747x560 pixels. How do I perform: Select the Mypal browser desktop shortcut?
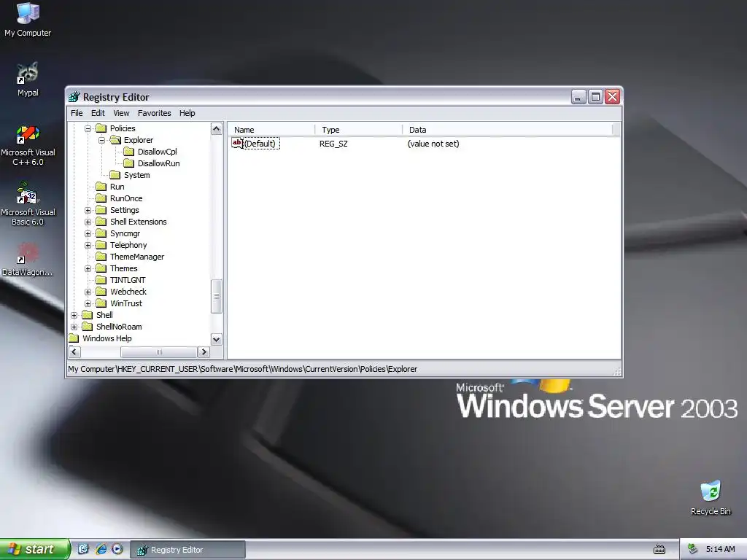pyautogui.click(x=28, y=79)
